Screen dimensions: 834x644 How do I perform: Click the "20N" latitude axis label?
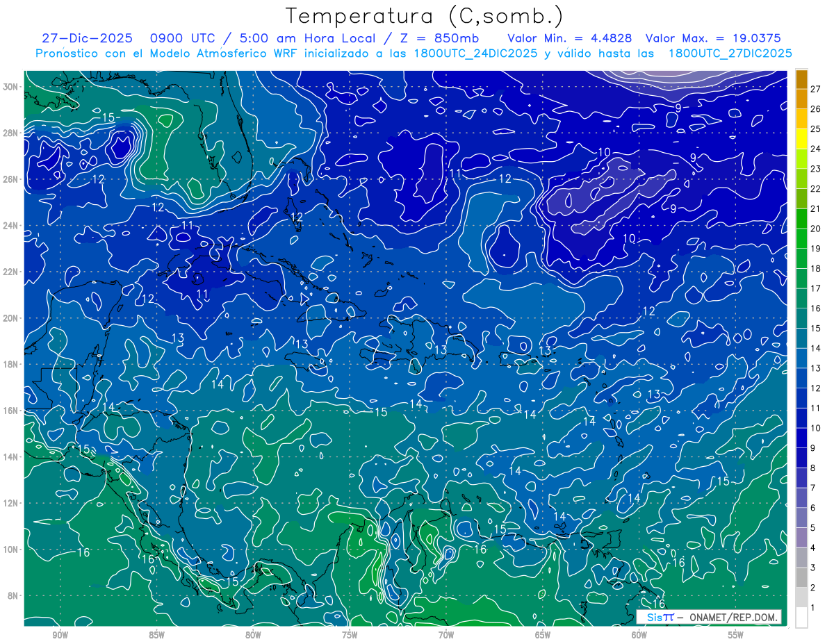(x=12, y=318)
